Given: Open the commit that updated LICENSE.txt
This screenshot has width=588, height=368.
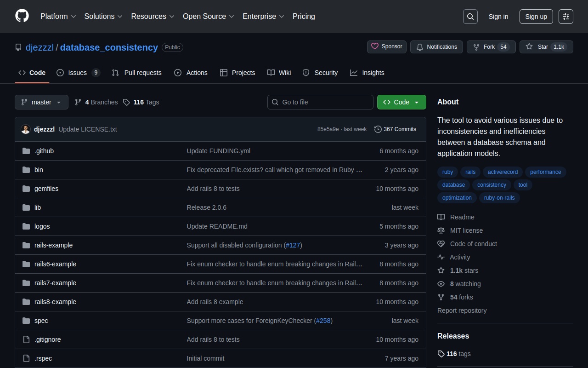Looking at the screenshot, I should [x=87, y=129].
